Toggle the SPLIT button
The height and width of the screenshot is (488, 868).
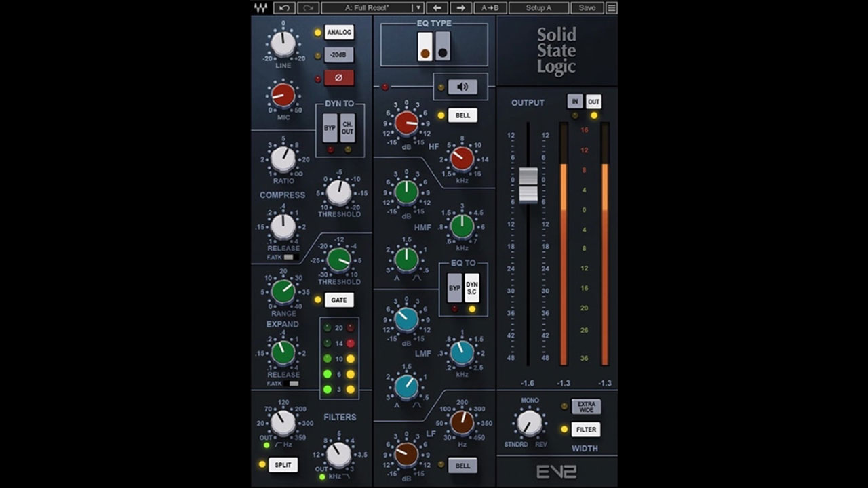pyautogui.click(x=283, y=465)
